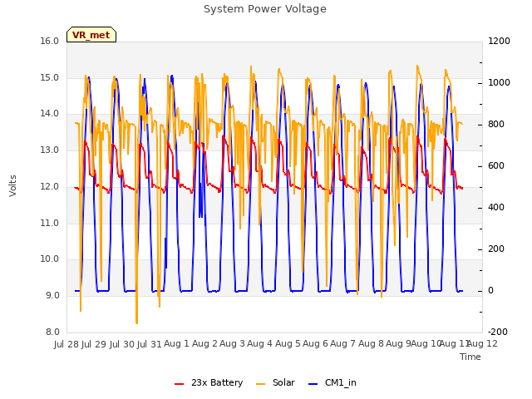Click the 800 right axis tick label
Screen dimensions: 532x399
[496, 125]
